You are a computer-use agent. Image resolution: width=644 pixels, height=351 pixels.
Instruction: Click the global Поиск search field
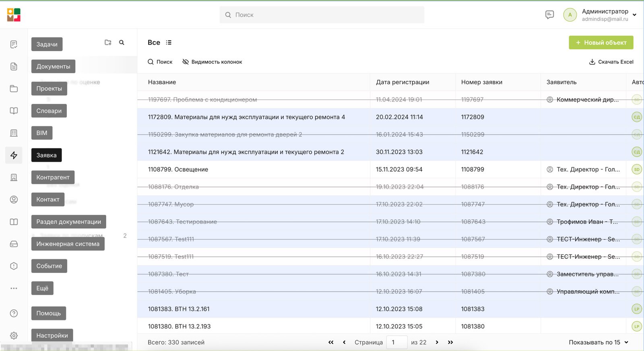point(322,15)
